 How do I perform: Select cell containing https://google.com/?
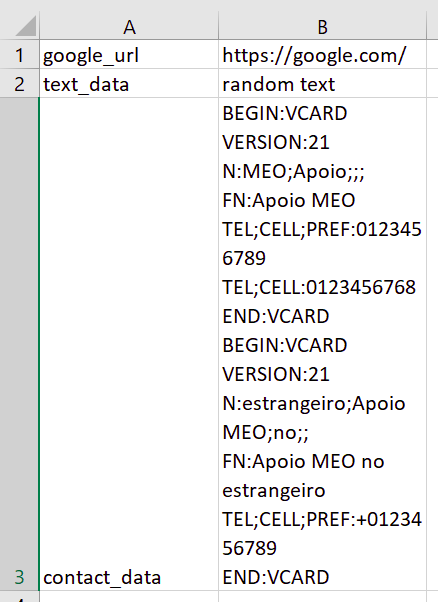point(322,55)
